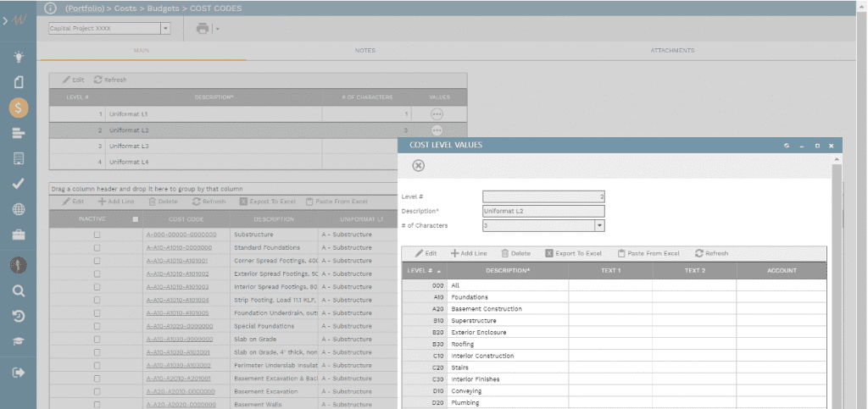Click the Description field showing Uniformat L2

[x=543, y=211]
